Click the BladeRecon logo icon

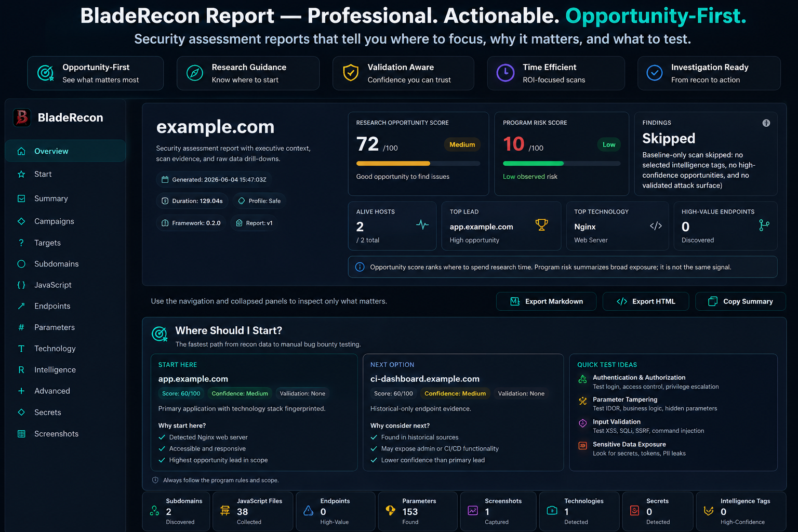22,117
